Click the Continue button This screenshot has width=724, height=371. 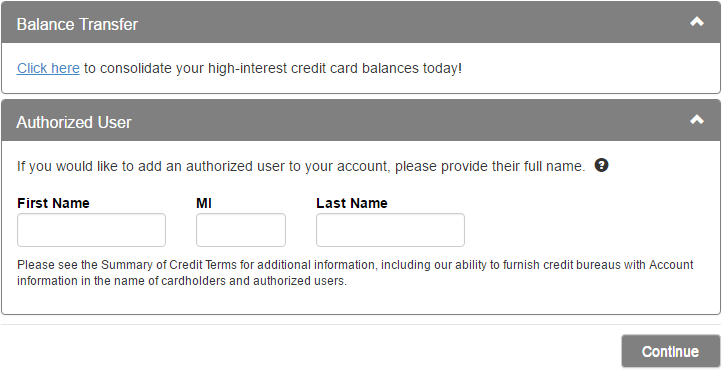click(x=671, y=351)
